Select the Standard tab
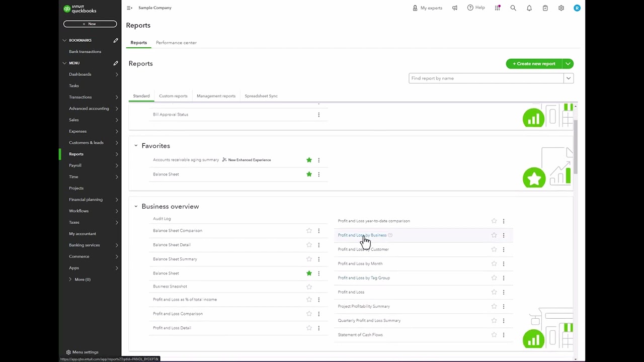Image resolution: width=644 pixels, height=362 pixels. pyautogui.click(x=141, y=96)
